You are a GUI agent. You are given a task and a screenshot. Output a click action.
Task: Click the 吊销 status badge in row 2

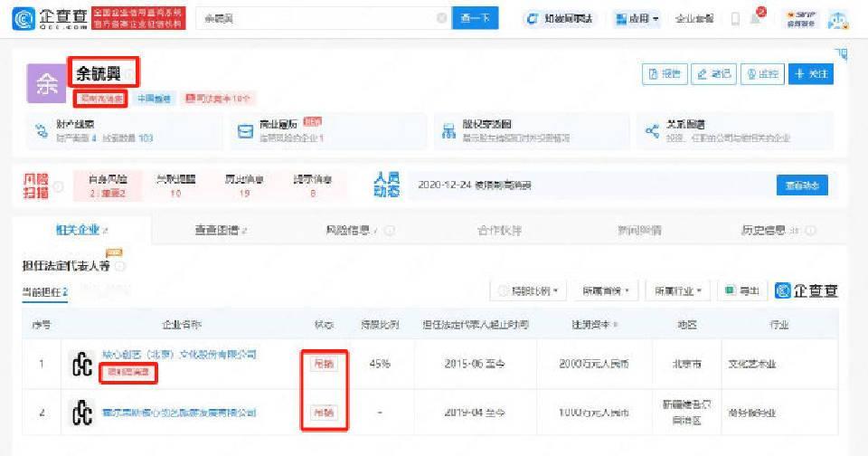point(324,413)
